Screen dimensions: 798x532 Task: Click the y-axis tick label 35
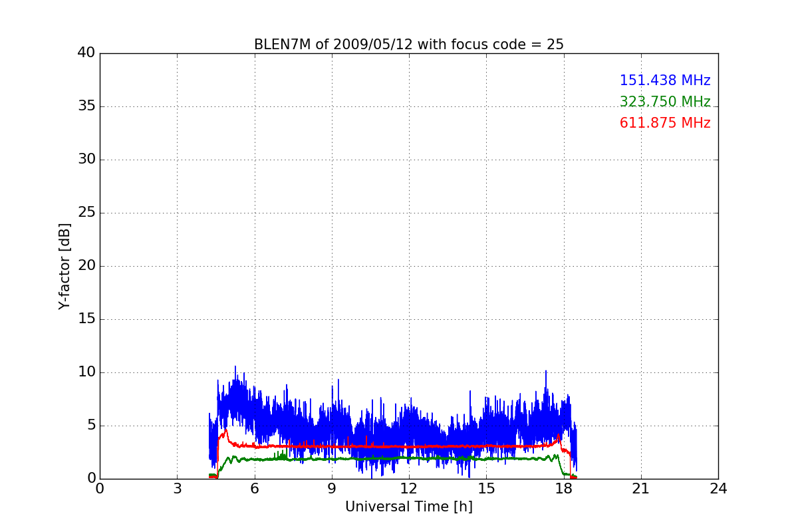86,106
